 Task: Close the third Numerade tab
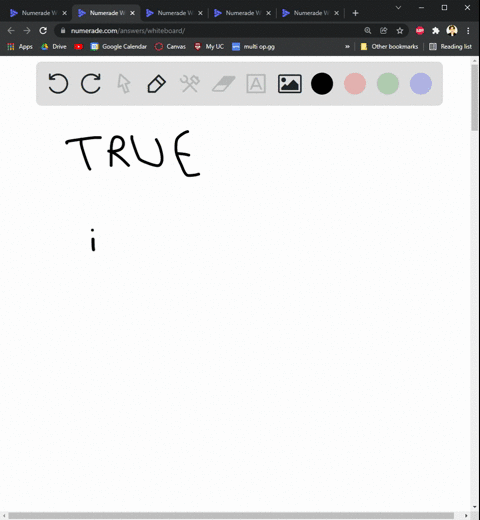(200, 13)
